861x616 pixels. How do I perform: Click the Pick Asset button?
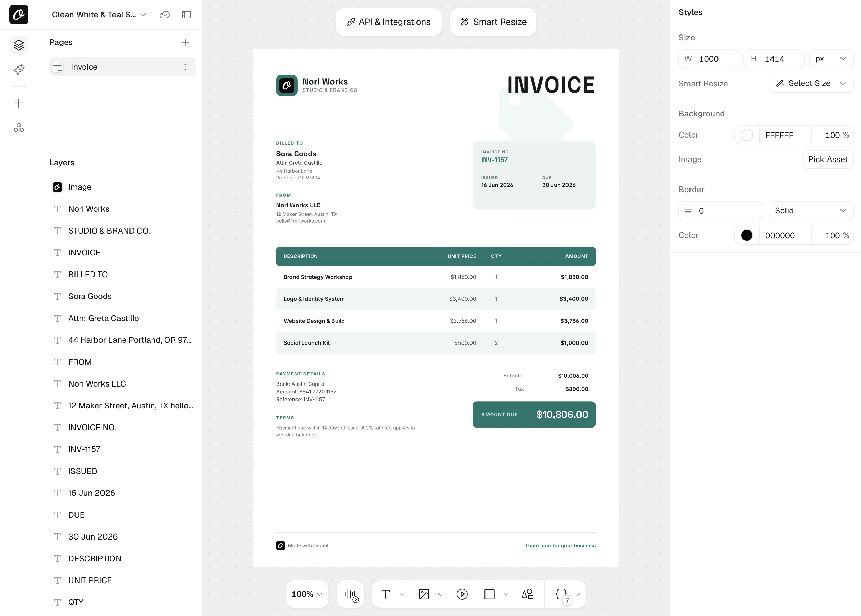[x=828, y=159]
